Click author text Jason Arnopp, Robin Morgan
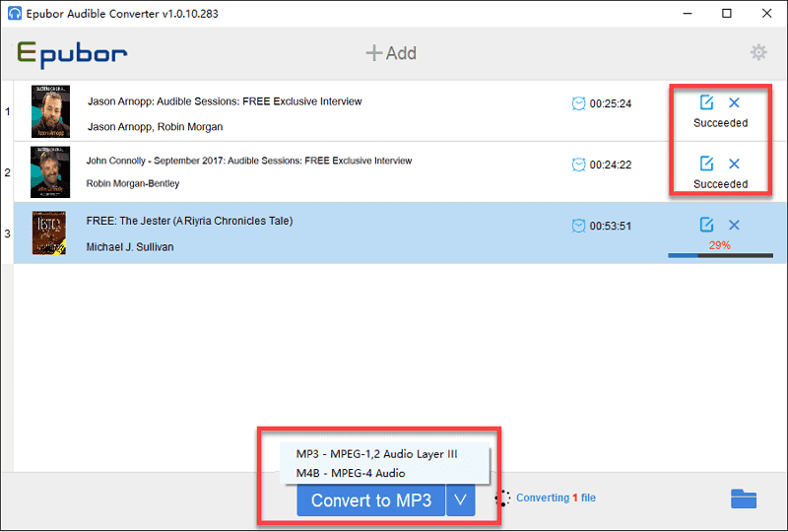Image resolution: width=788 pixels, height=532 pixels. (x=156, y=127)
